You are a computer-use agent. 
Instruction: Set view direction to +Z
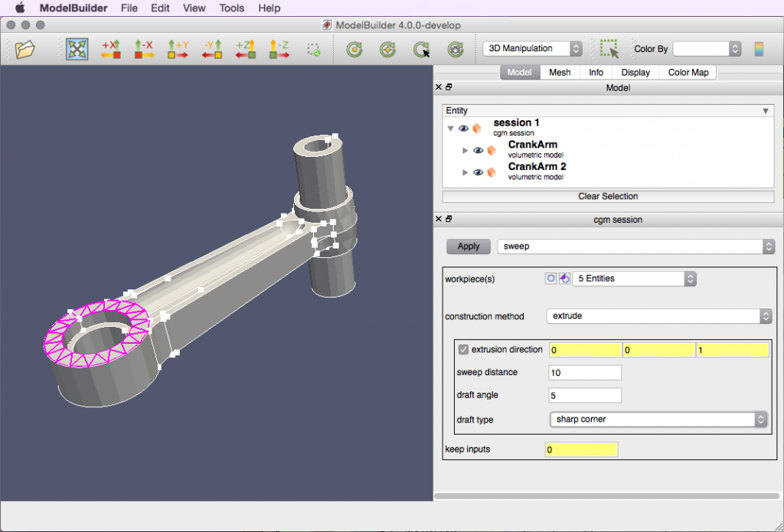[245, 50]
